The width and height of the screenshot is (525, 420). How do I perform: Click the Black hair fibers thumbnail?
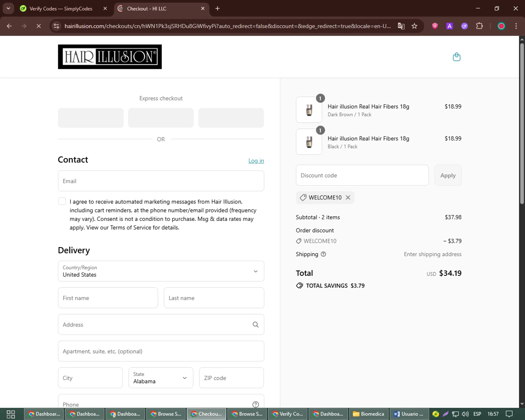tap(309, 142)
